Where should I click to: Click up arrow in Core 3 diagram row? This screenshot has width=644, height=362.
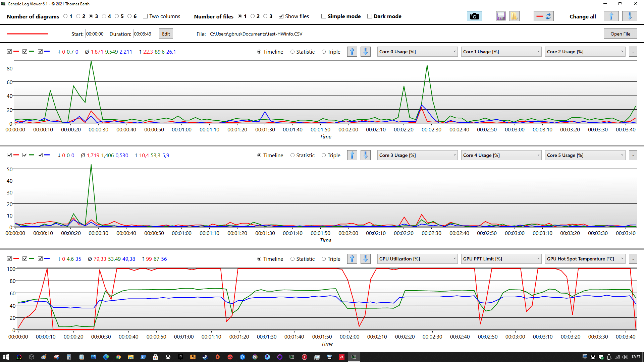[x=352, y=155]
